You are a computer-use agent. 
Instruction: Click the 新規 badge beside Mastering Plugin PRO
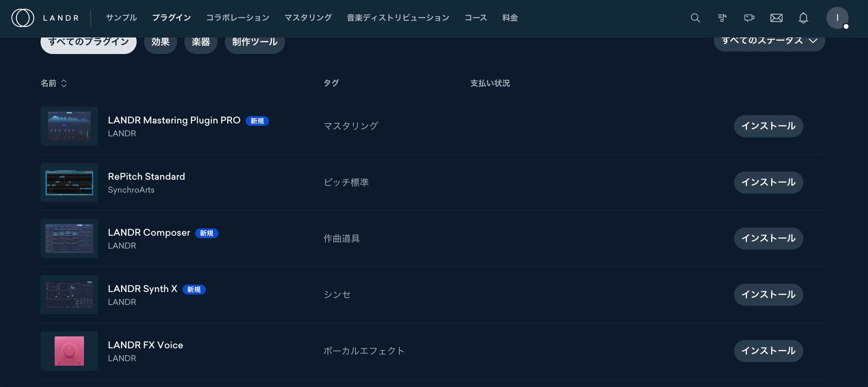(257, 121)
